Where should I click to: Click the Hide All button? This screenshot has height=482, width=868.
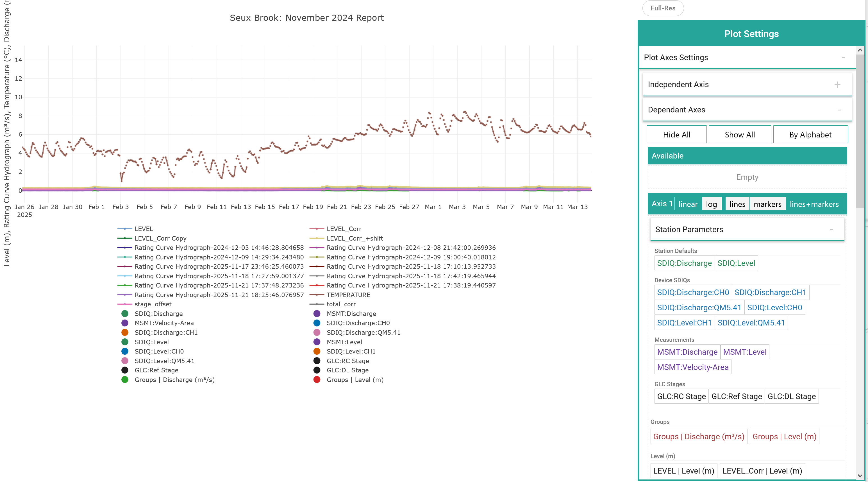coord(677,135)
